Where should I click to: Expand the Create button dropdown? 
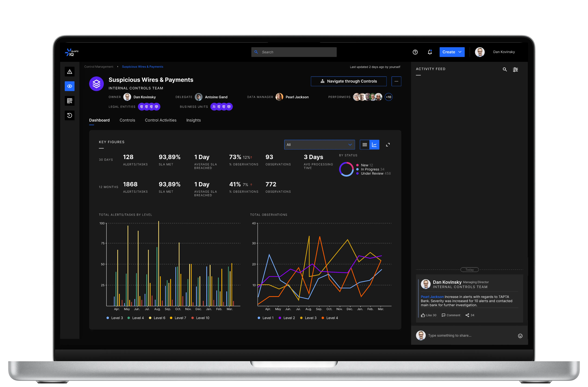coord(452,52)
